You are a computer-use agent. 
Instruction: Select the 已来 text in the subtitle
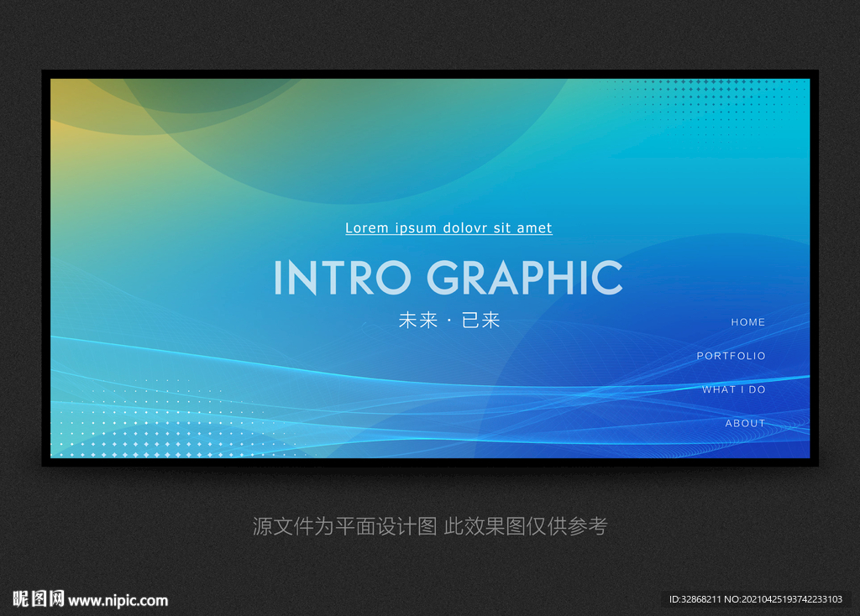point(480,320)
